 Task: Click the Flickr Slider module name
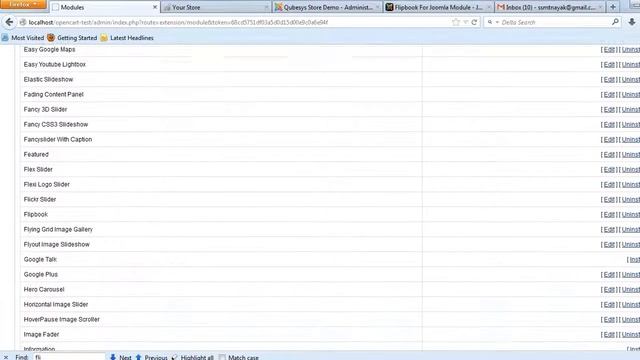point(40,200)
